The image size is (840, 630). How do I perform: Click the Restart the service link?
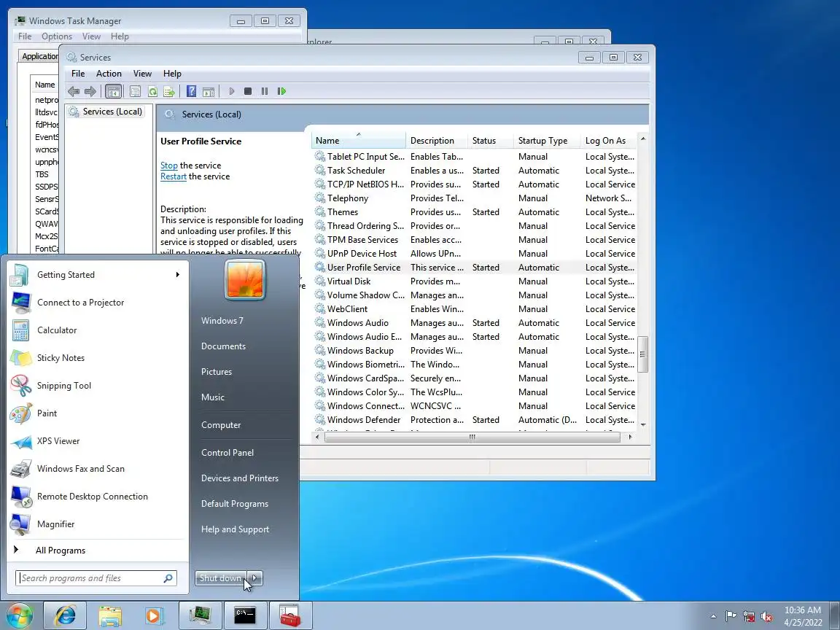tap(174, 176)
